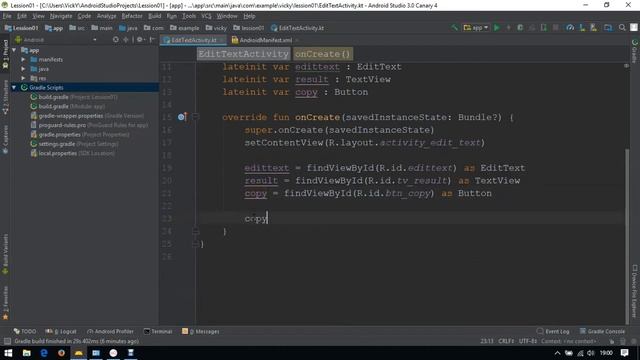
Task: Hide the Project panel via hide icon
Action: 152,40
